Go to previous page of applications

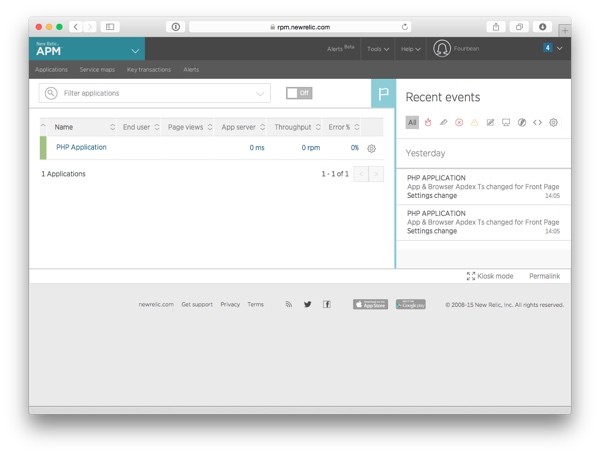click(361, 174)
